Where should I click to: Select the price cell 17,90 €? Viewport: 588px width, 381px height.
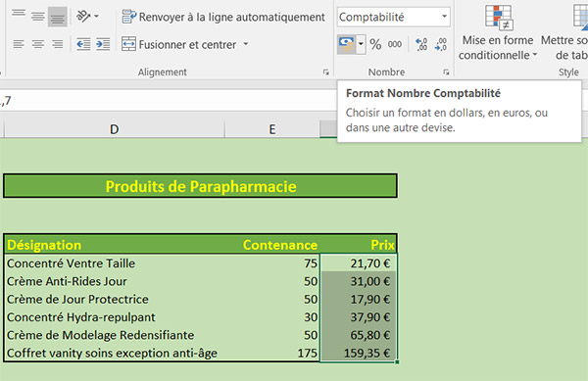point(359,299)
